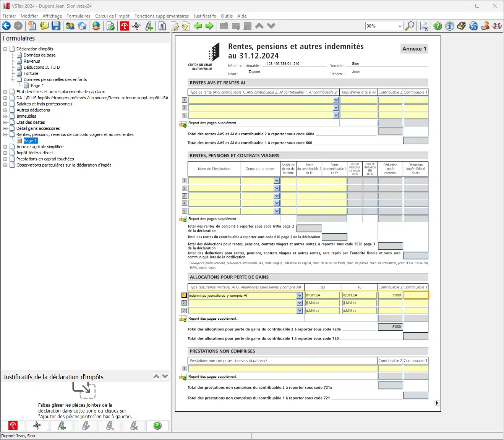Click the lifebuoy support icon
The height and width of the screenshot is (440, 504).
[x=497, y=26]
